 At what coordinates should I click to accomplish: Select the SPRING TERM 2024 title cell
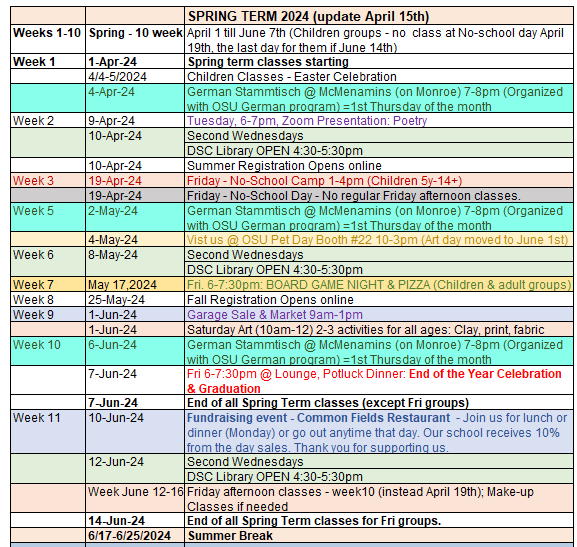[x=378, y=17]
